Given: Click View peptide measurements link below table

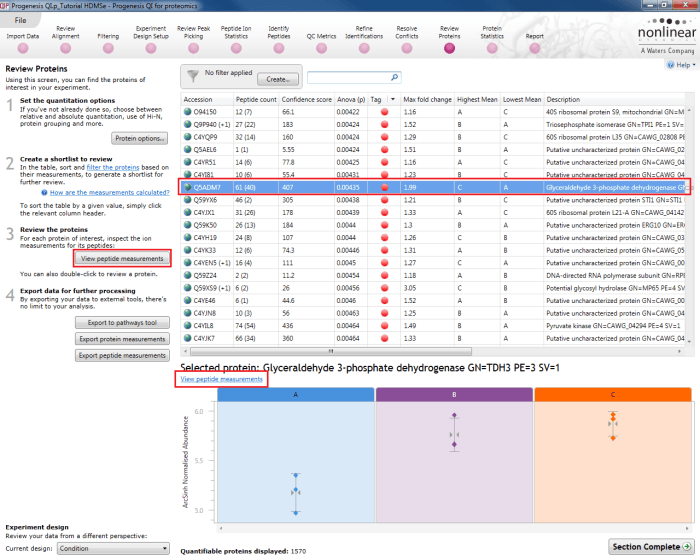Looking at the screenshot, I should tap(221, 379).
